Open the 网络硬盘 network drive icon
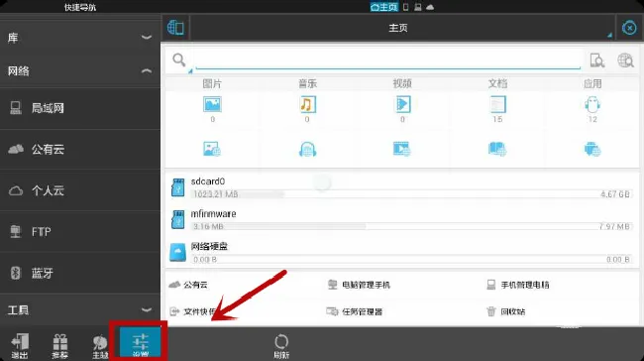 coord(177,252)
